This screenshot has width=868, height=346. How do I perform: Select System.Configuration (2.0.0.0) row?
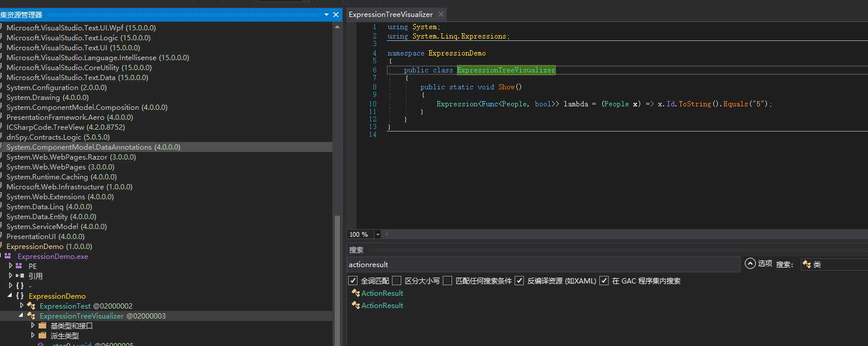point(166,87)
